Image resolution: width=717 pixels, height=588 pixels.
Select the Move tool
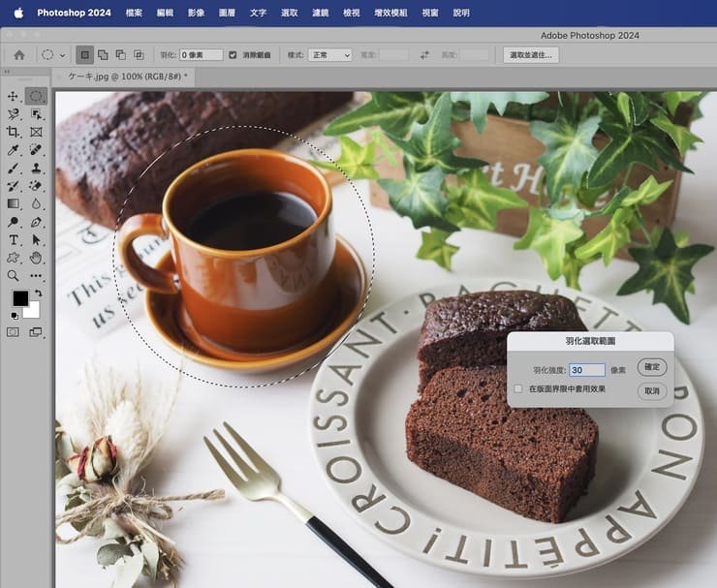point(13,97)
